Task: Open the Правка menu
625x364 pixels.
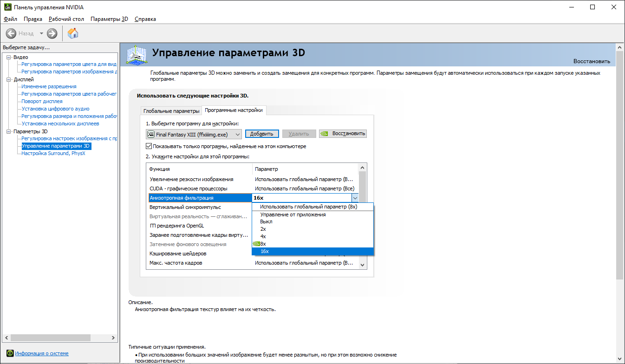Action: [x=33, y=19]
